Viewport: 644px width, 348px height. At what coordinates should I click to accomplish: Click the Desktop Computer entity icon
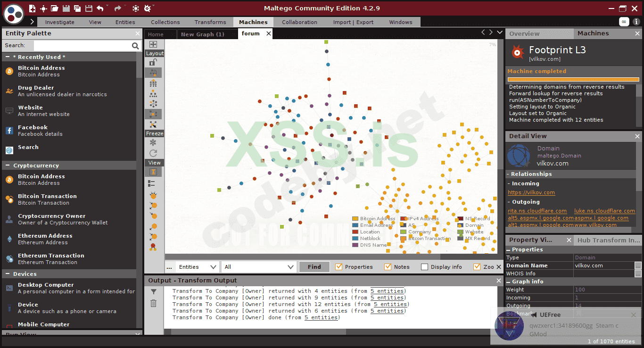pos(9,288)
